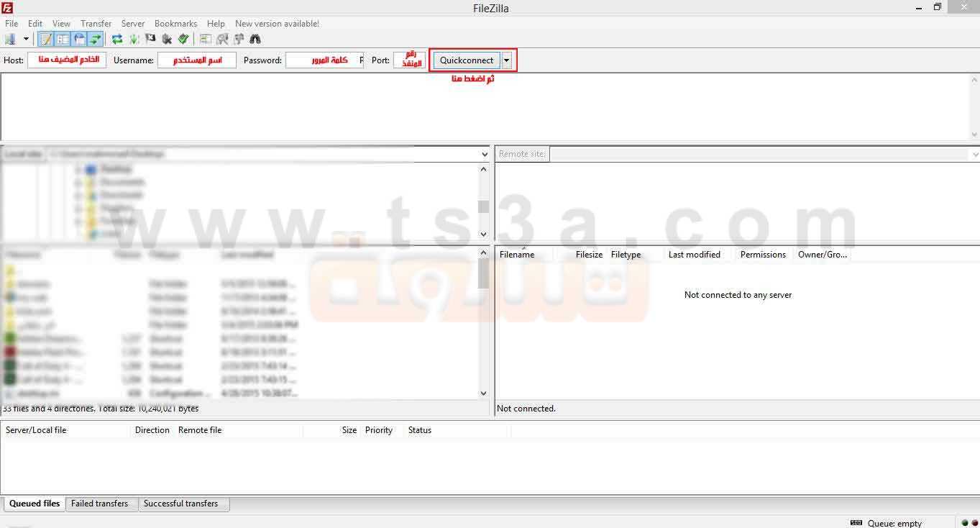Toggle the transfer queue display

pyautogui.click(x=96, y=39)
